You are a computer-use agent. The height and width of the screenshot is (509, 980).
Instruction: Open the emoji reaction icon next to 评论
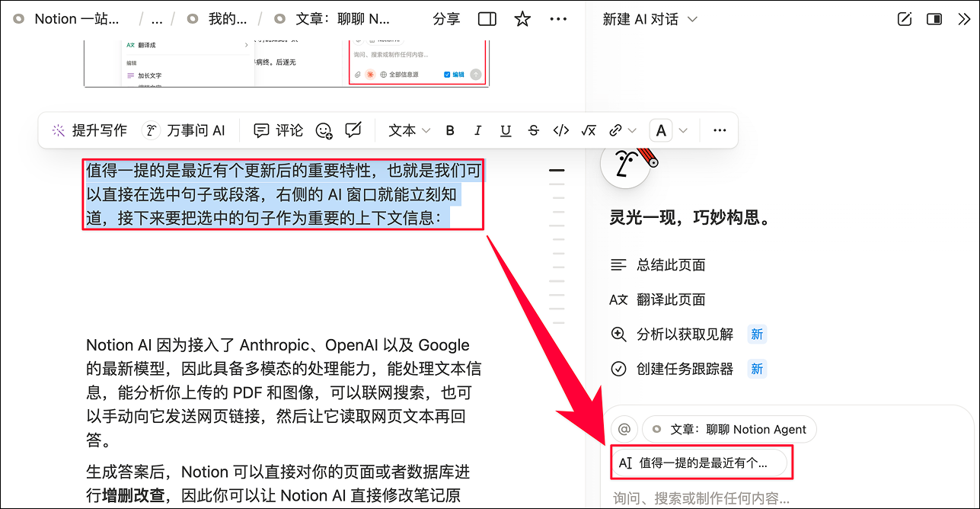(324, 132)
